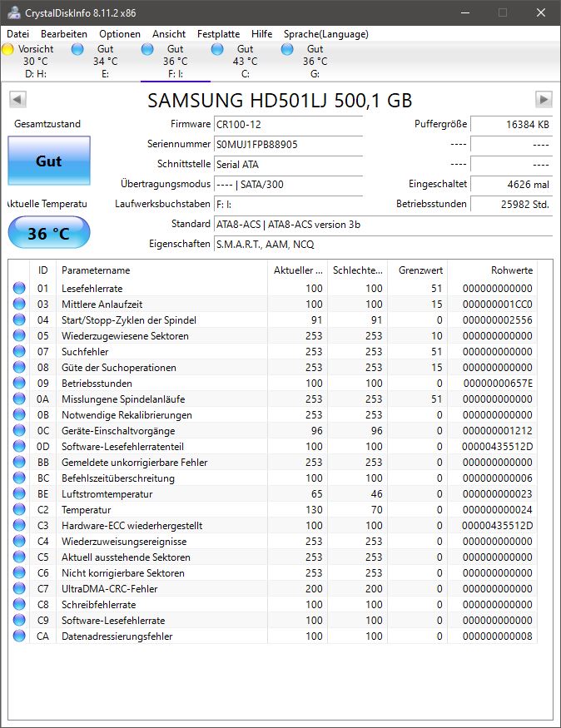Click status orb for Wiederzugewiesene Sektoren row
This screenshot has width=561, height=728.
19,335
